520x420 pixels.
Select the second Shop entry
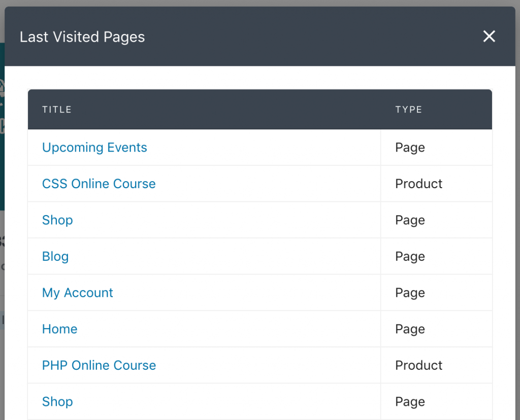57,401
